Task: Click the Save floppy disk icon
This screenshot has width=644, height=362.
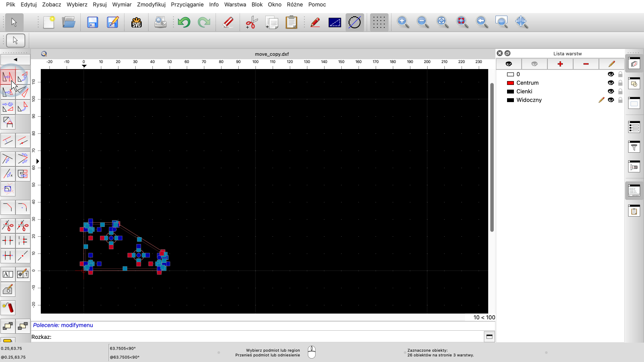Action: tap(92, 22)
